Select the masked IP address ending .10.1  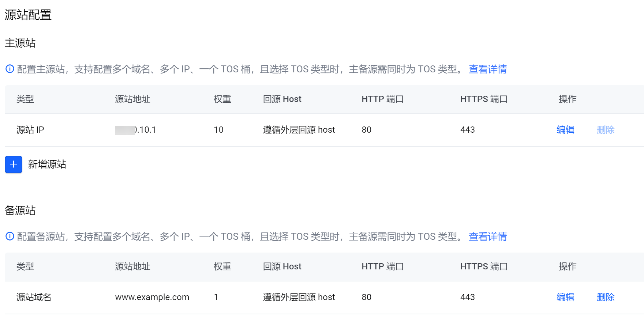[136, 130]
